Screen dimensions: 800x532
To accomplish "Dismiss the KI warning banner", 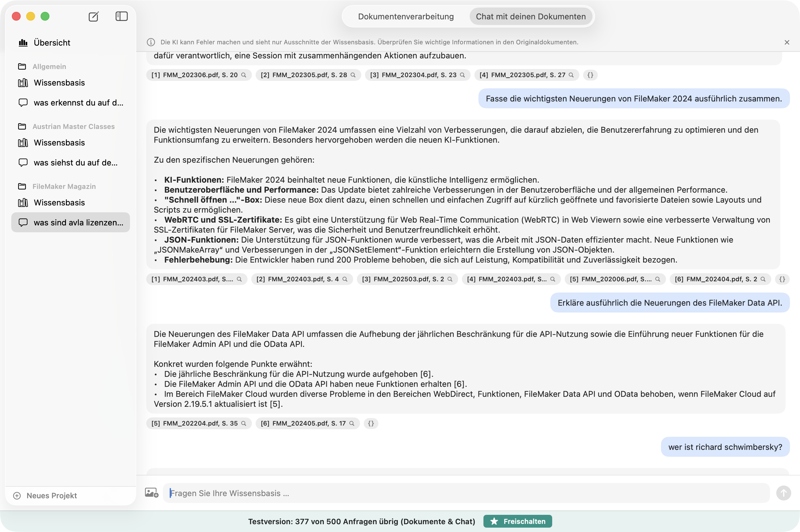I will click(x=787, y=42).
